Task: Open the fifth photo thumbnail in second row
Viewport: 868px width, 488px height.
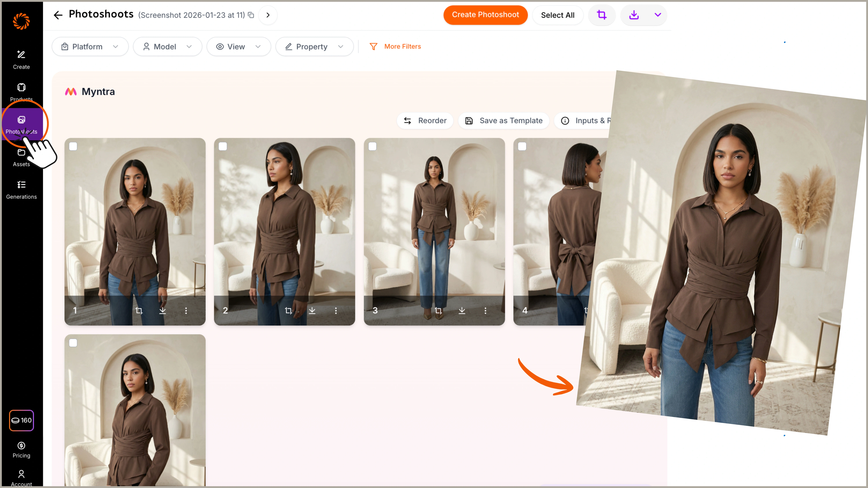Action: (135, 409)
